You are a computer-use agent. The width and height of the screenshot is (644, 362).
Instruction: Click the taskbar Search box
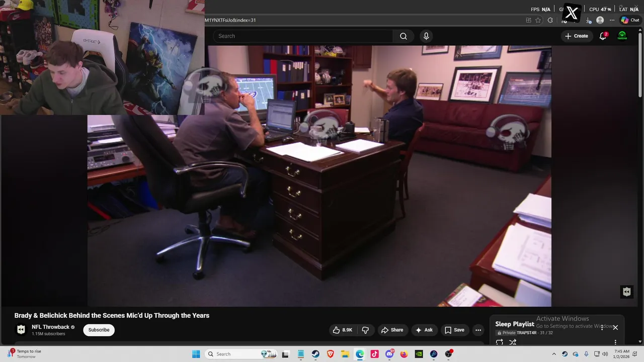click(242, 354)
